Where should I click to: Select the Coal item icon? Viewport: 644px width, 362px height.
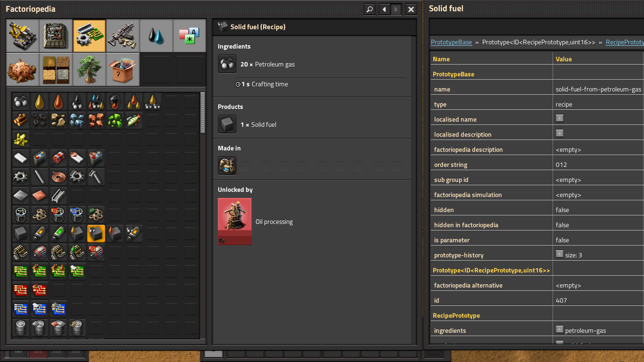[40, 121]
